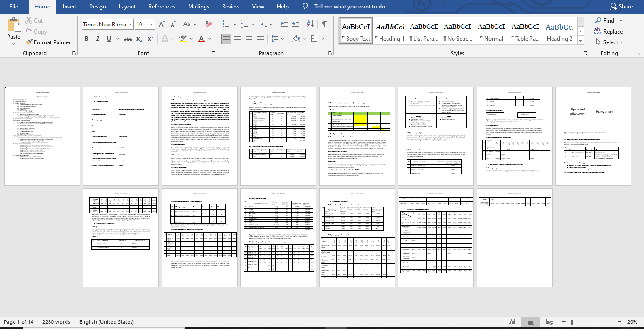Switch to Web Layout view

pyautogui.click(x=549, y=322)
